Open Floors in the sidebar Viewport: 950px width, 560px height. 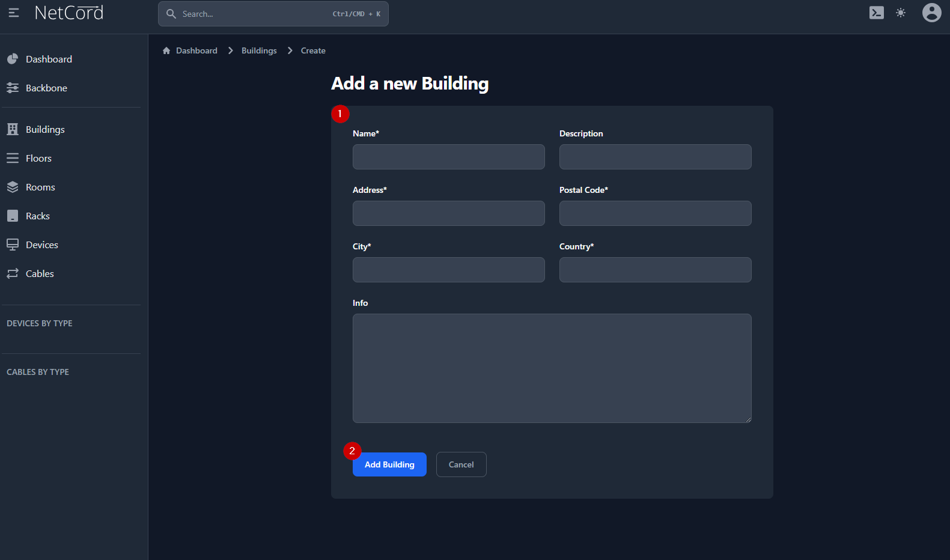38,158
